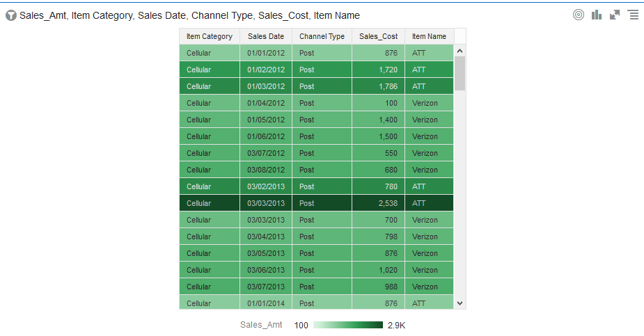Click the Sales_Amt legend label
Screen dimensions: 644x336
261,325
